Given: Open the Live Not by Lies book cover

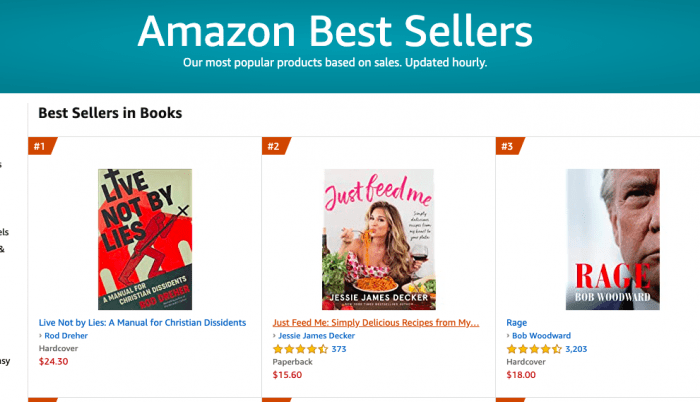Looking at the screenshot, I should point(145,239).
